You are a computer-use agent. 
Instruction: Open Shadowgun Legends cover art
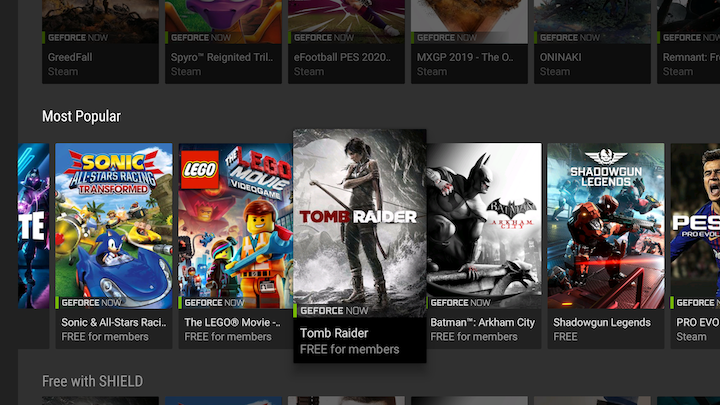(x=606, y=226)
